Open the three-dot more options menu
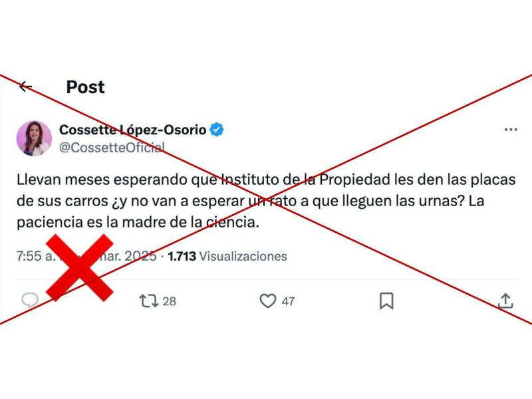Viewport: 532px width, 399px height. 511,129
